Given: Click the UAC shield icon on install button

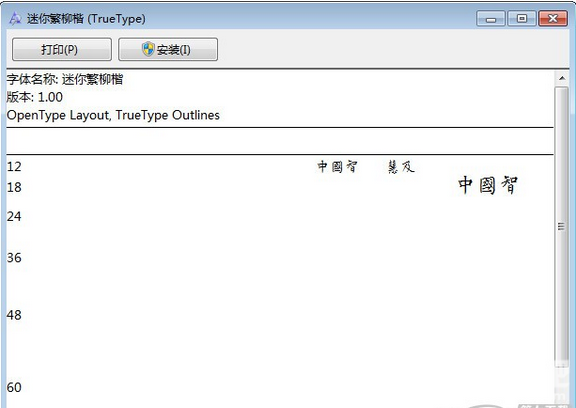Looking at the screenshot, I should click(x=148, y=49).
